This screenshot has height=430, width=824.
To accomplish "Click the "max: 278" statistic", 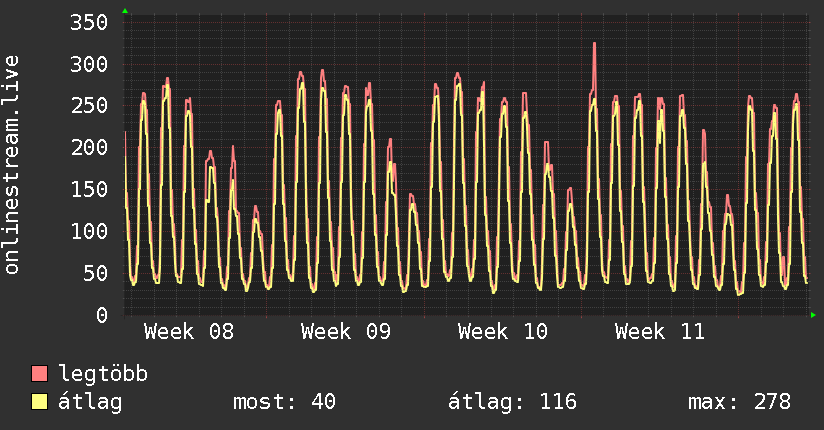I will [739, 402].
